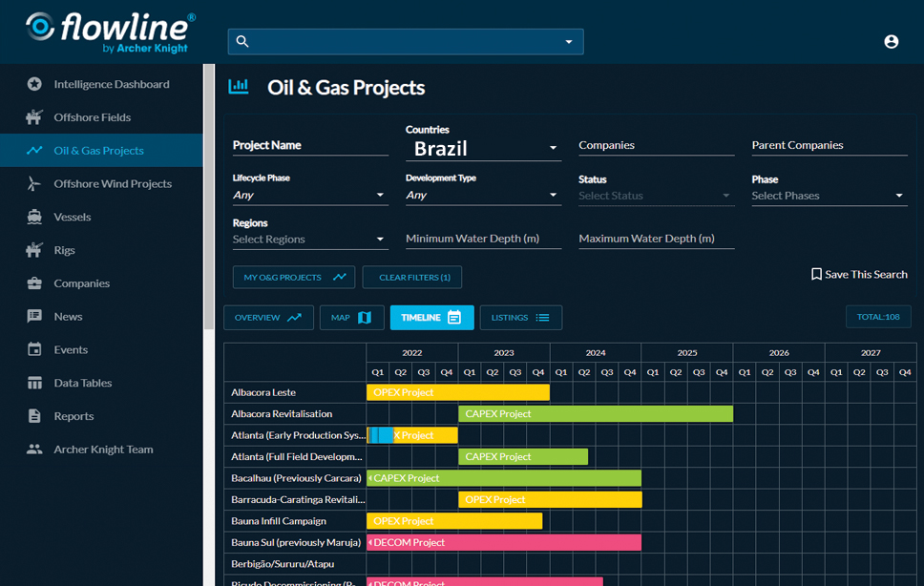924x586 pixels.
Task: Click the Oil & Gas Projects trend icon
Action: [x=34, y=150]
